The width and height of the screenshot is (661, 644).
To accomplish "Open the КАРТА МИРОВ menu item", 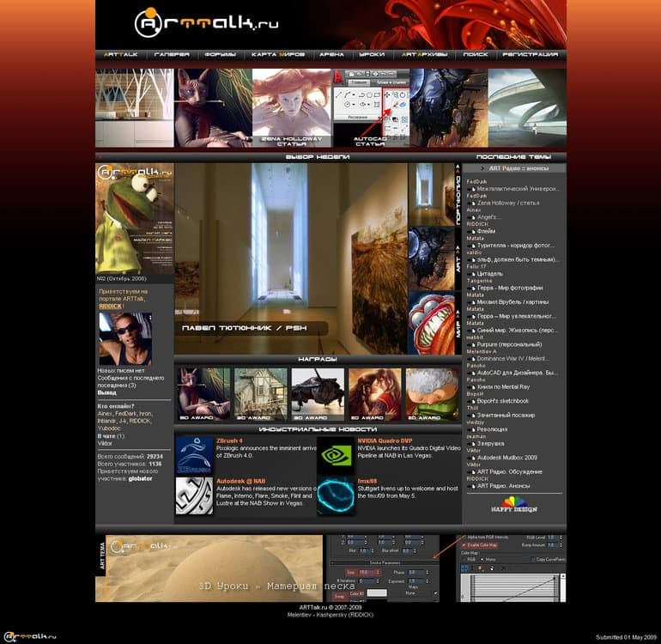I will coord(278,54).
